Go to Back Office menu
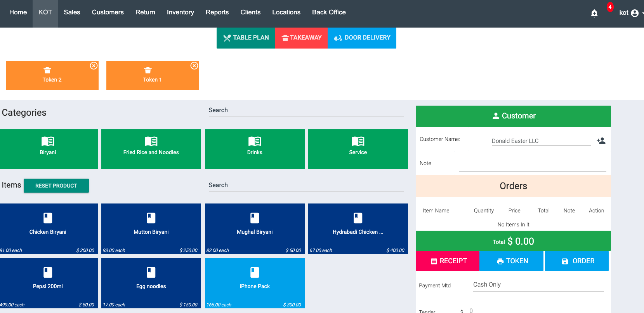644x313 pixels. [328, 12]
